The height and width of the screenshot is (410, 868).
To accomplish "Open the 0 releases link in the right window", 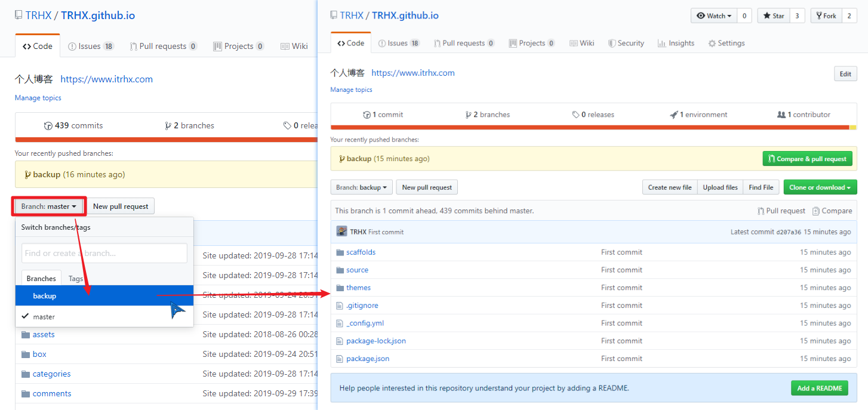I will coord(593,115).
